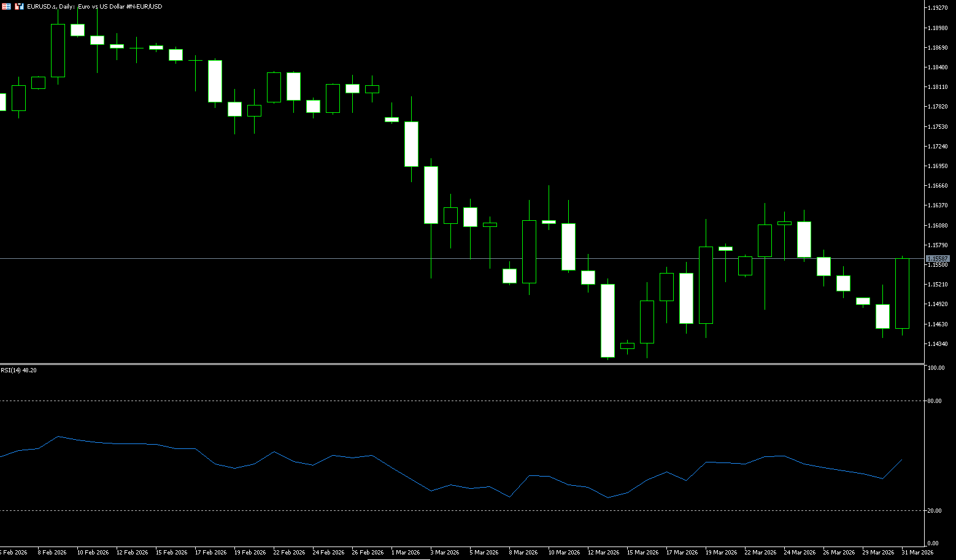Click the large white candle at 12 Mar low
956x560 pixels.
click(x=607, y=320)
